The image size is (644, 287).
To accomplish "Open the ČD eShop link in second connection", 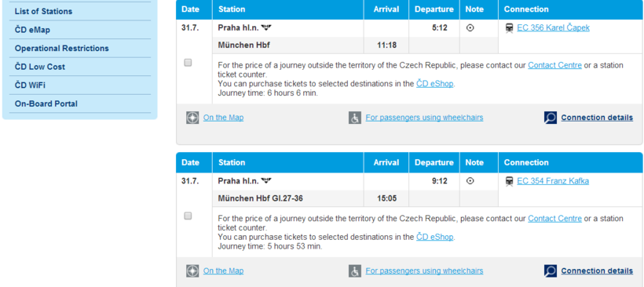I will pos(435,237).
